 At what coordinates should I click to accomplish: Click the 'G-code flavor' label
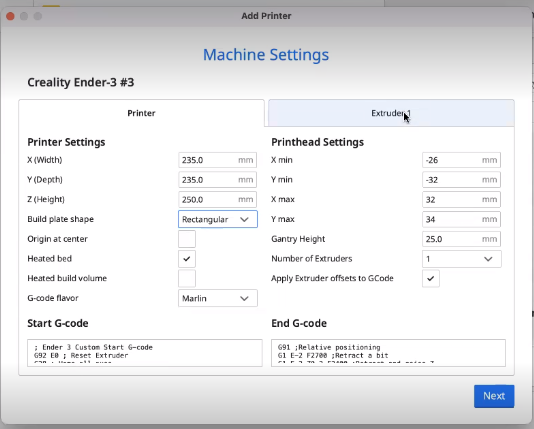53,298
